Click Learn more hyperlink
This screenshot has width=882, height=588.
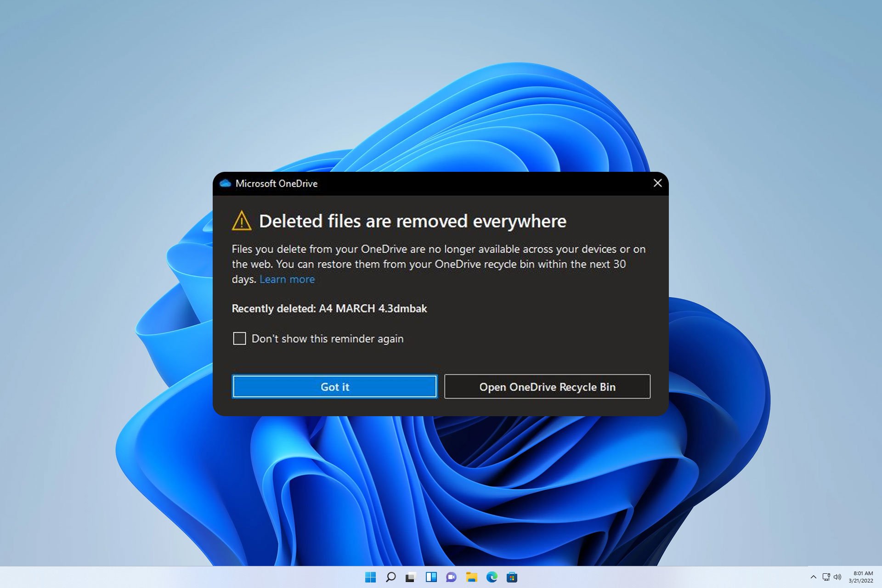287,279
